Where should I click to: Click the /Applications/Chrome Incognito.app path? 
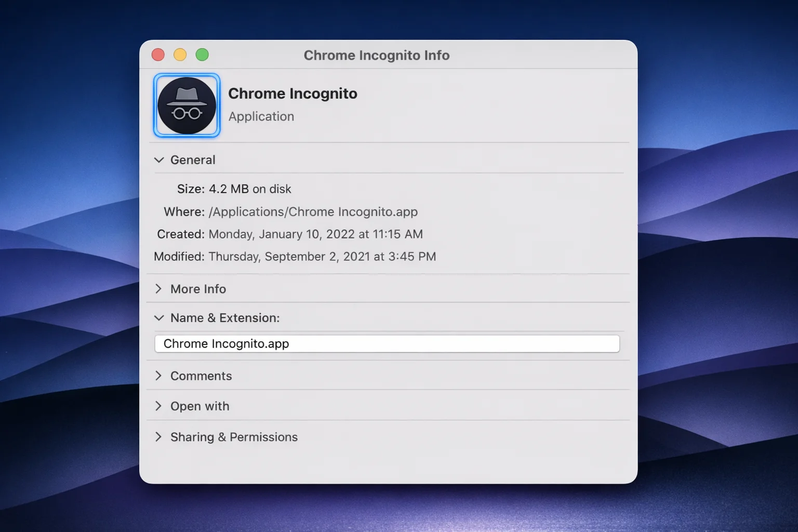(x=313, y=212)
